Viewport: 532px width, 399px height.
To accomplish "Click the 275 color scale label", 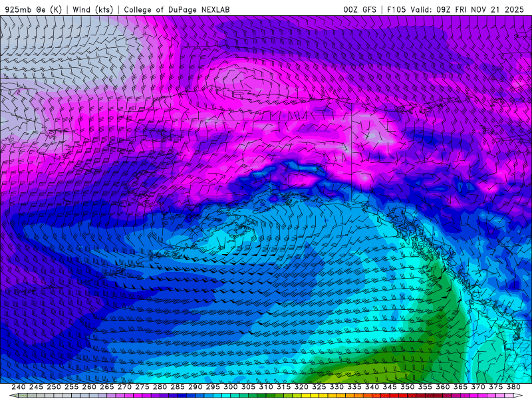I will [142, 387].
